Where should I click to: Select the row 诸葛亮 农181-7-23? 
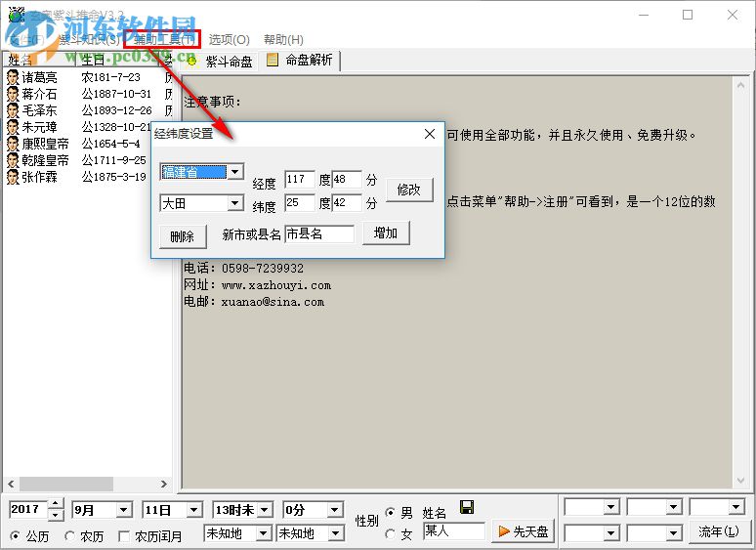point(87,77)
